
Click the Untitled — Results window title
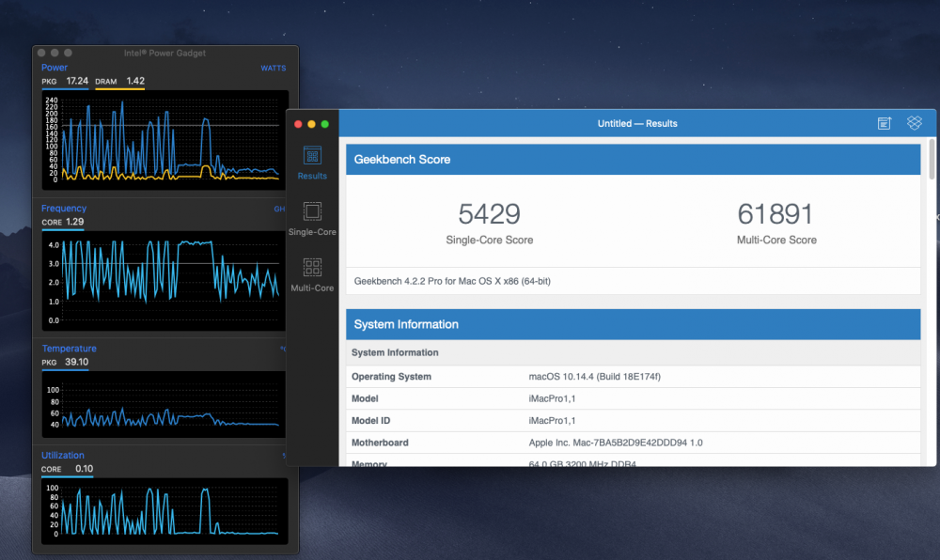[637, 123]
